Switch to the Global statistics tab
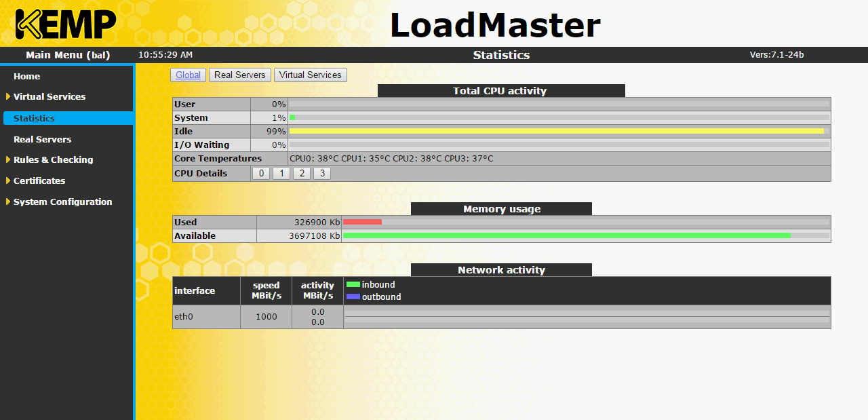 (x=188, y=75)
